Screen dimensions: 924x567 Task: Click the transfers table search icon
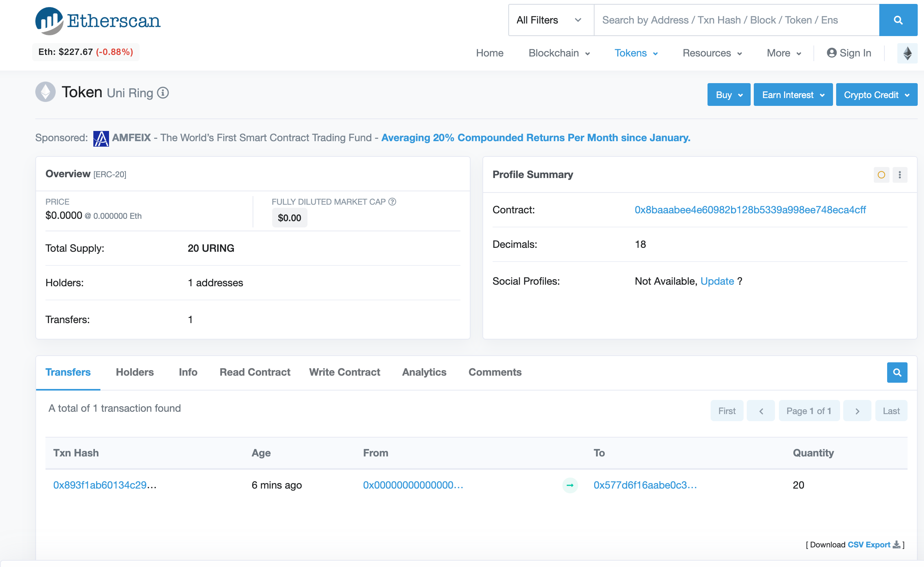coord(897,372)
